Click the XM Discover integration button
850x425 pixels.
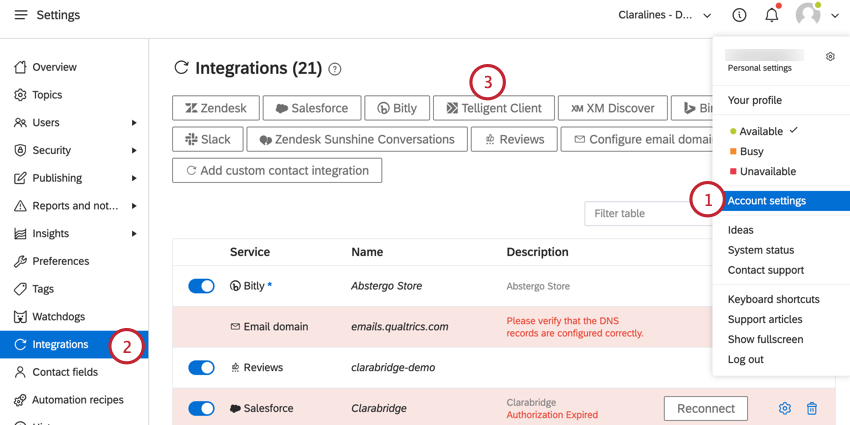613,108
